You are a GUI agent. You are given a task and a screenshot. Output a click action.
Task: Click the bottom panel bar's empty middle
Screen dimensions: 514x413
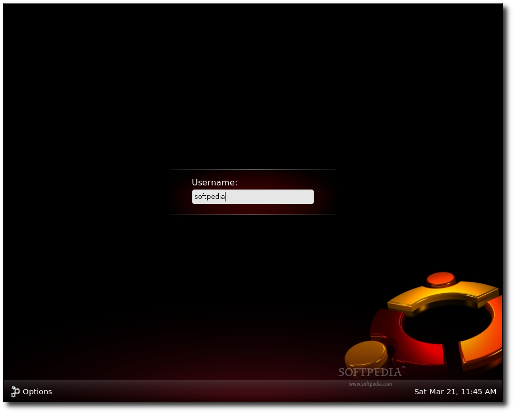tap(233, 391)
